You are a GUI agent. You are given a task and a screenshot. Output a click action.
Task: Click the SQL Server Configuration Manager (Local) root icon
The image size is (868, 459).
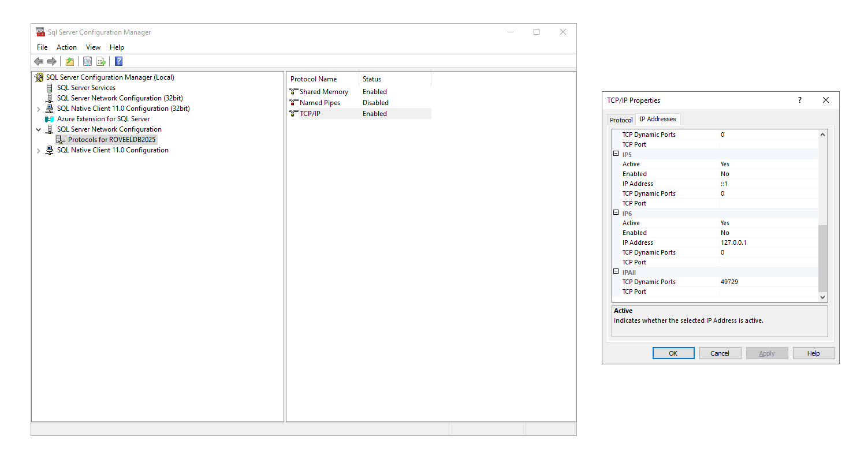tap(39, 77)
